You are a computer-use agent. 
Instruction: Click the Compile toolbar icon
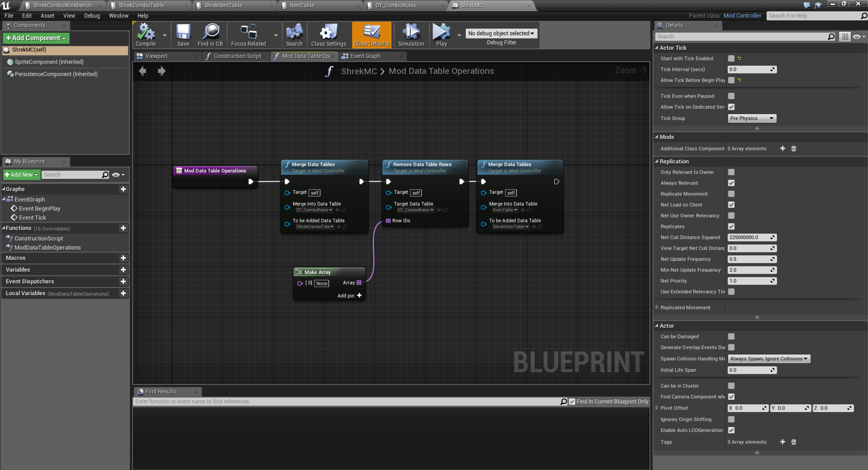145,34
